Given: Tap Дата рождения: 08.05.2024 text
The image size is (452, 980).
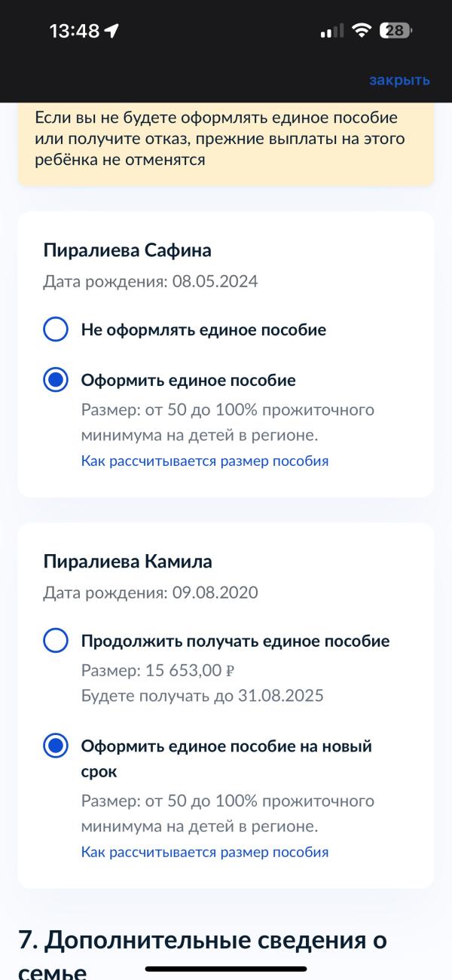Looking at the screenshot, I should tap(151, 282).
